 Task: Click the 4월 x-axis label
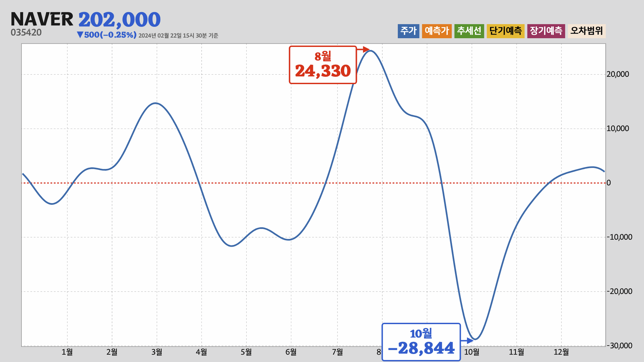[x=202, y=352]
